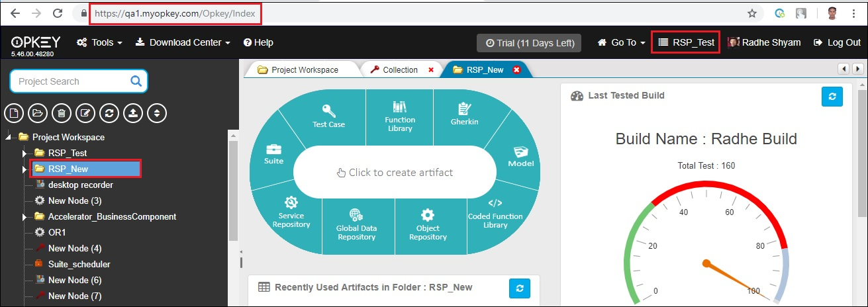868x307 pixels.
Task: Close the RSP_New tab
Action: pyautogui.click(x=516, y=69)
